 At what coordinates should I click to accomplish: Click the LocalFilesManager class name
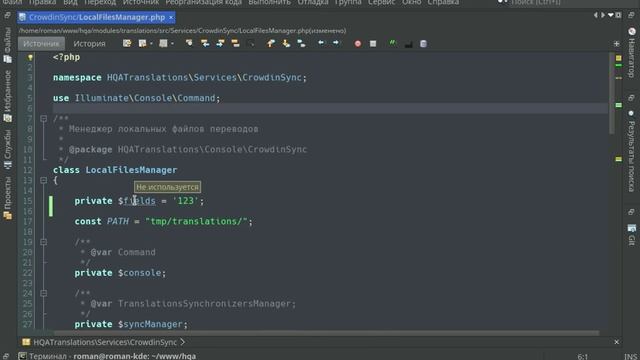click(x=131, y=170)
